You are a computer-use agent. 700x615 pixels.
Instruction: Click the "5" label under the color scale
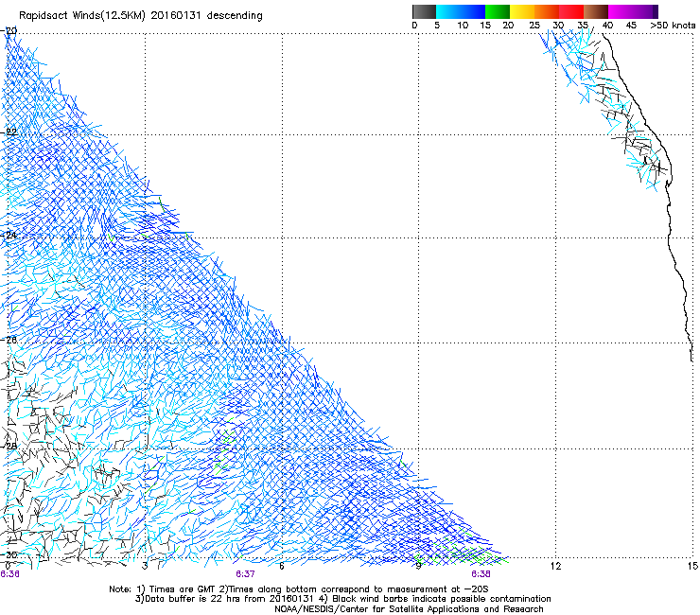coord(437,26)
